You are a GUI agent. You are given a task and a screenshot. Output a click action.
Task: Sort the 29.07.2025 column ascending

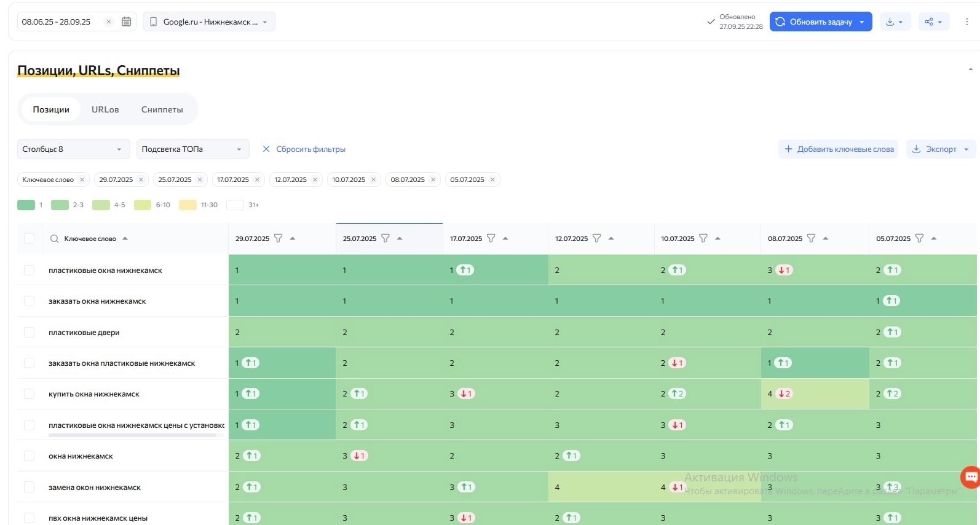293,239
